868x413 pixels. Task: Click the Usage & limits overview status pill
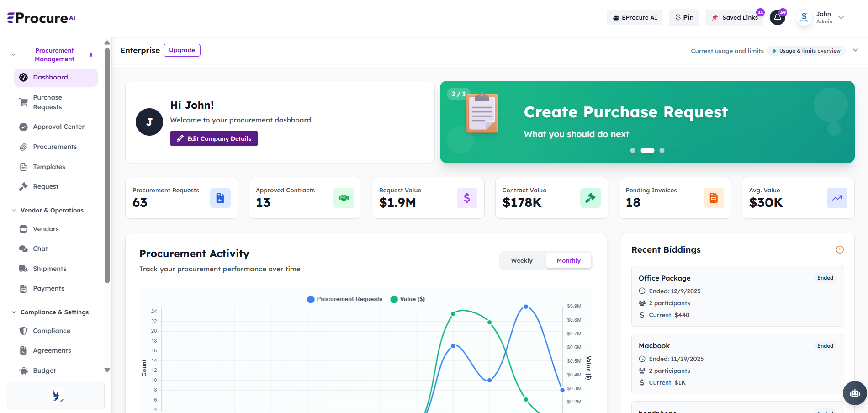coord(806,51)
